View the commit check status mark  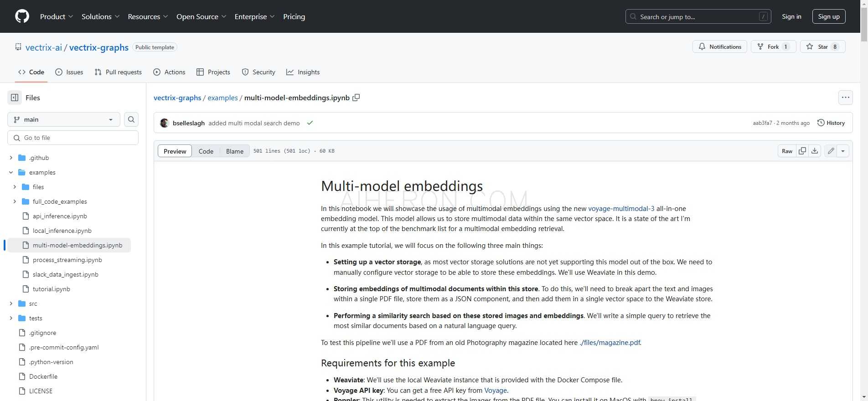tap(310, 123)
